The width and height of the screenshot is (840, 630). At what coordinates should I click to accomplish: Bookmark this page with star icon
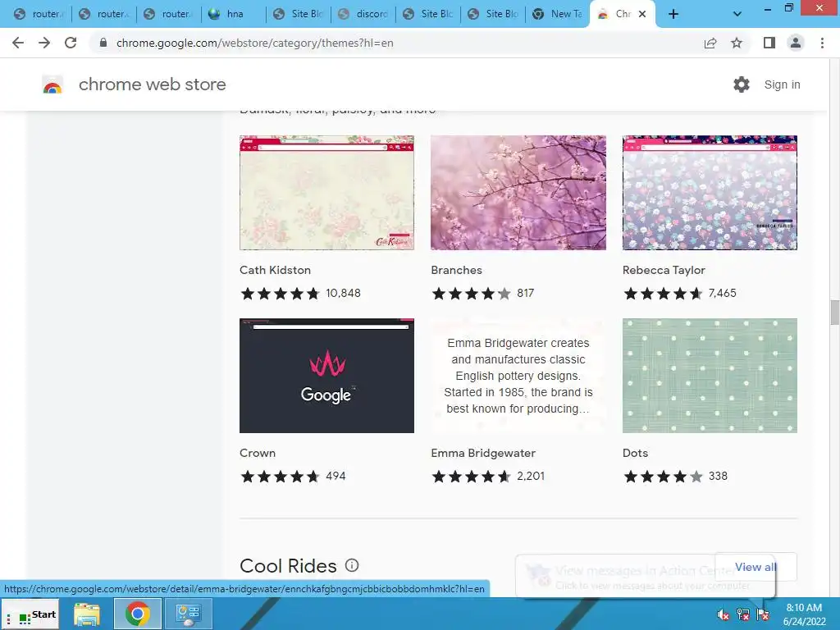click(737, 43)
